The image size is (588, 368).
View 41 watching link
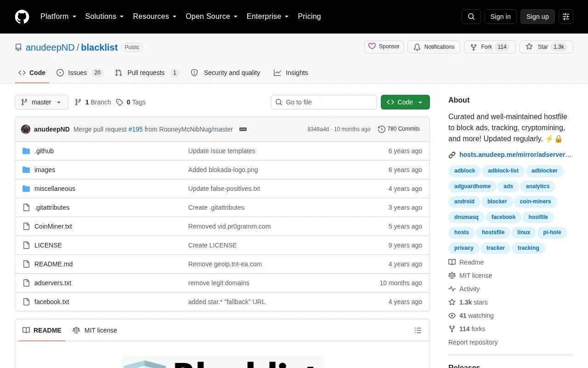point(471,316)
